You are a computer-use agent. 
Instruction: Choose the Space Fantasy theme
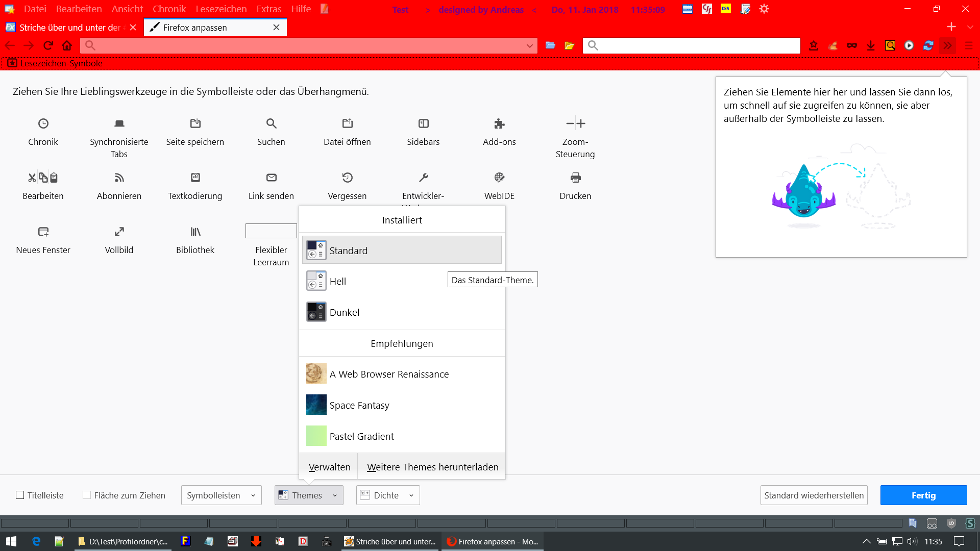coord(359,405)
